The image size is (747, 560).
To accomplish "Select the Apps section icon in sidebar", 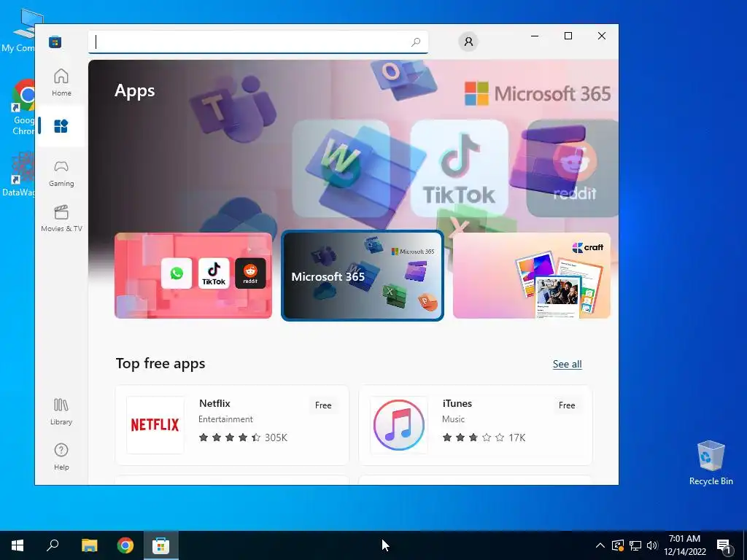I will tap(61, 126).
